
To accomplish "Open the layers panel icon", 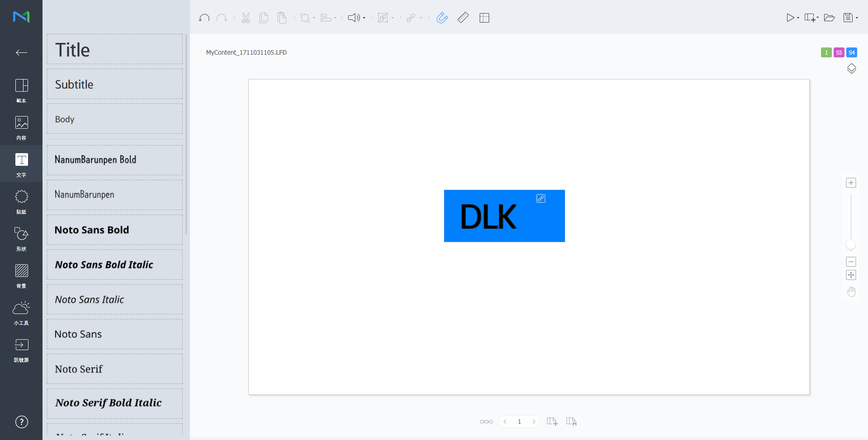I will 851,69.
